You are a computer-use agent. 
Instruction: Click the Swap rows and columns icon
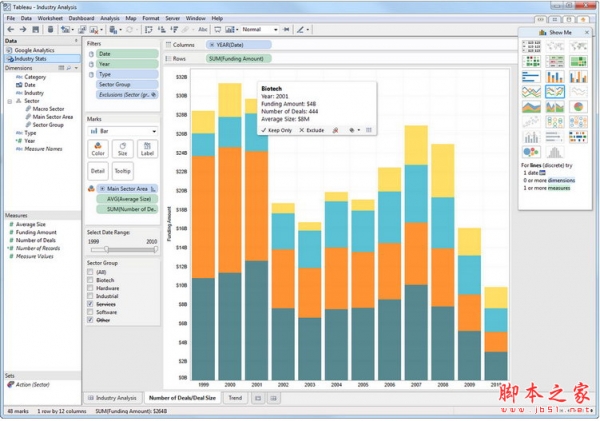tap(148, 29)
